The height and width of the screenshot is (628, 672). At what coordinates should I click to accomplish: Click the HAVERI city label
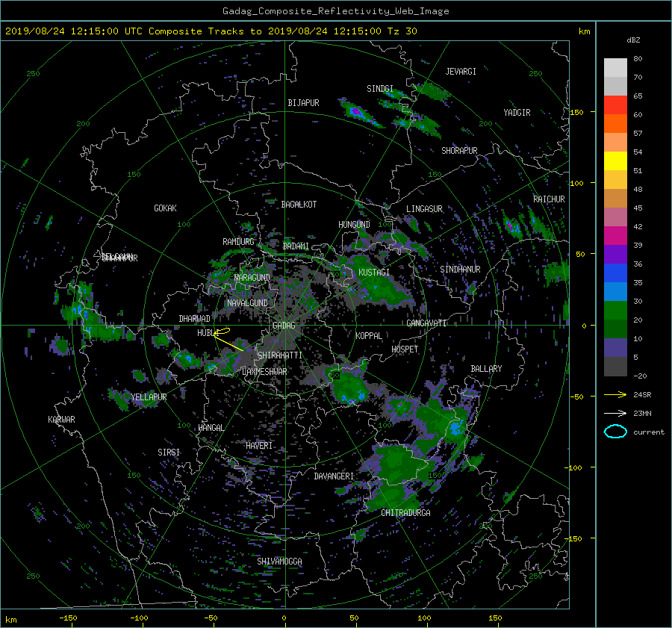coord(259,446)
